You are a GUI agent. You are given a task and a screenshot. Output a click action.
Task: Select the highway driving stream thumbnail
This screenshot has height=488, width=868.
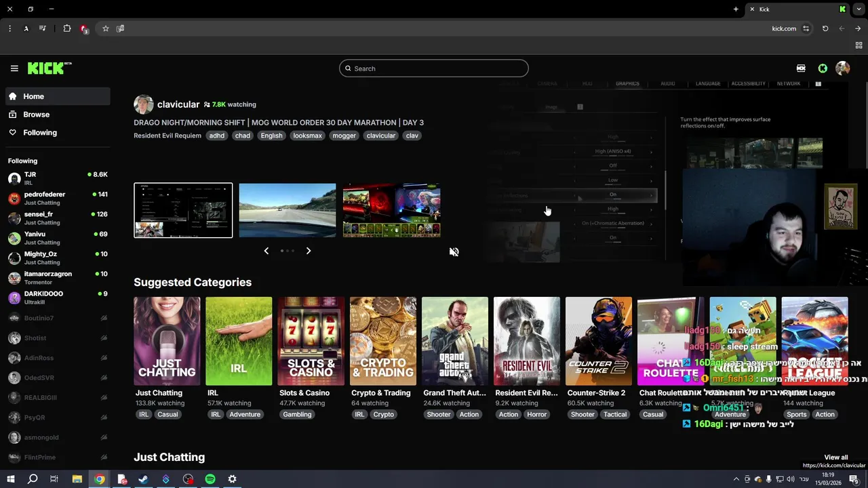tap(288, 210)
